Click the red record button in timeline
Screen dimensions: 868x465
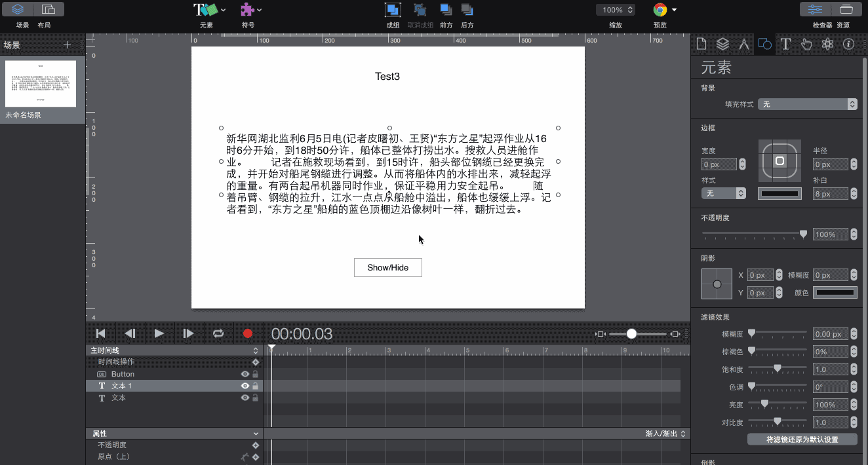coord(247,333)
